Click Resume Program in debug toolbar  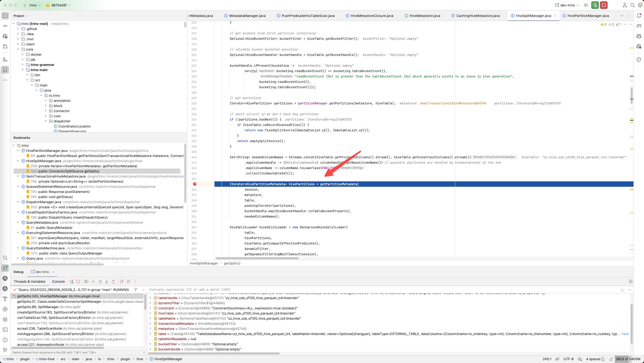(x=87, y=281)
